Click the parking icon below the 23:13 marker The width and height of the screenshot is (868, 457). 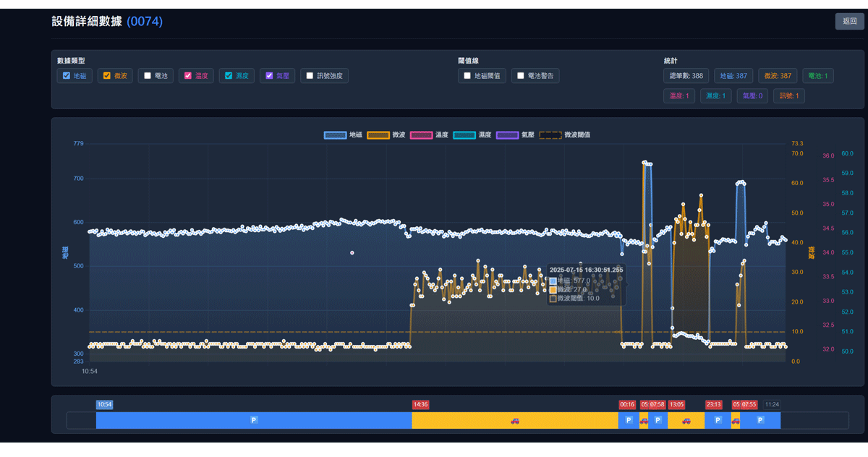[x=718, y=420]
